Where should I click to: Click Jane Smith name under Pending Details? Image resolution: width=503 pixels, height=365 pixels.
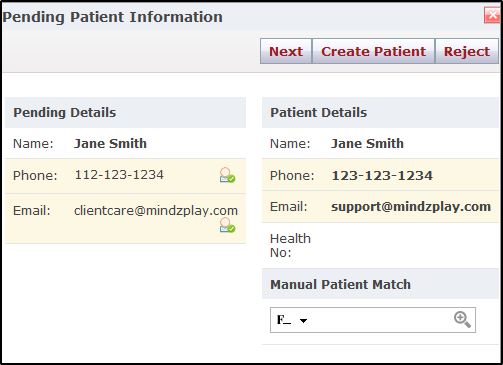click(110, 144)
